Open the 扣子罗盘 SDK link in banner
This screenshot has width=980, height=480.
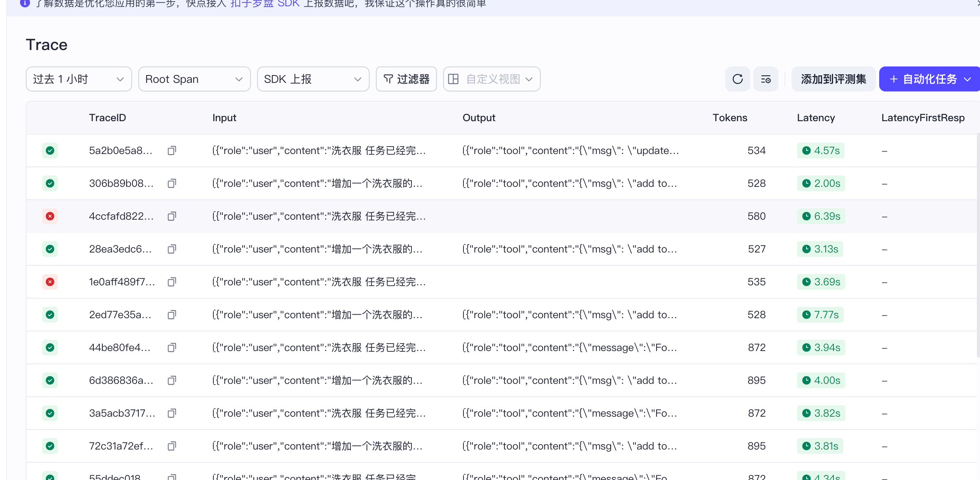coord(265,4)
